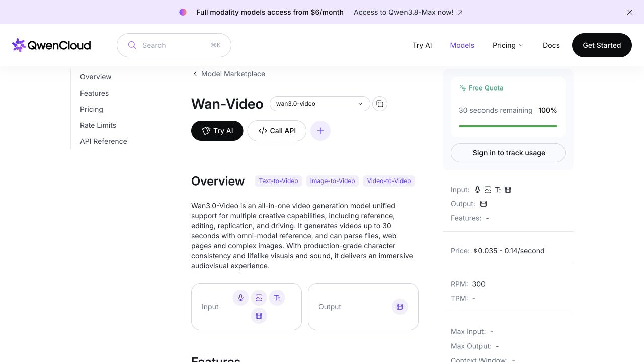Click the image icon in Input card
Viewport: 644px width, 362px height.
259,298
